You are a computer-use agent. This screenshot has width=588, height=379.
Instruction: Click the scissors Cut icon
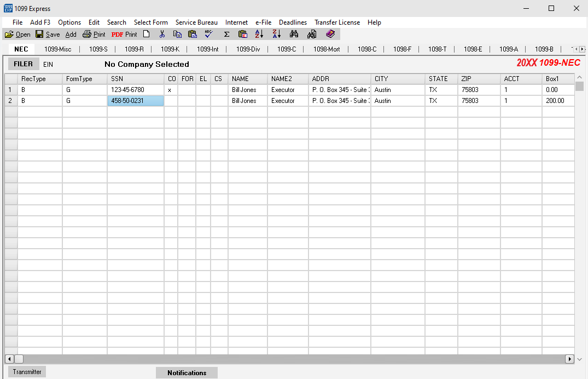(x=162, y=35)
